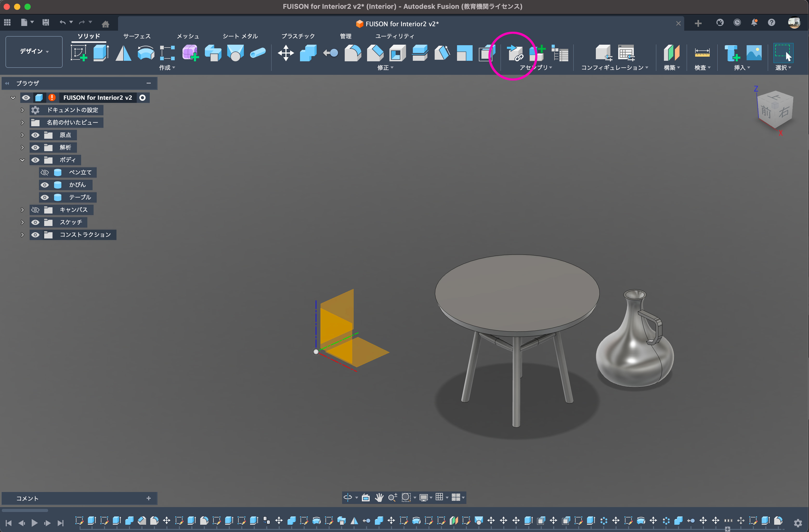Toggle visibility of キャンバス folder
The width and height of the screenshot is (809, 532).
[x=35, y=210]
